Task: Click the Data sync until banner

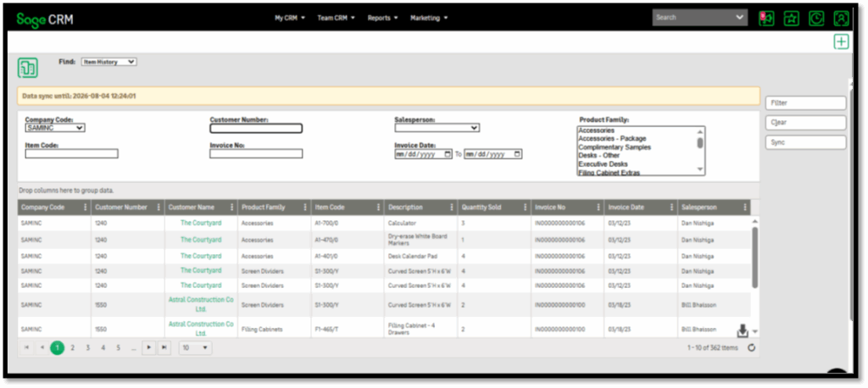Action: (388, 96)
